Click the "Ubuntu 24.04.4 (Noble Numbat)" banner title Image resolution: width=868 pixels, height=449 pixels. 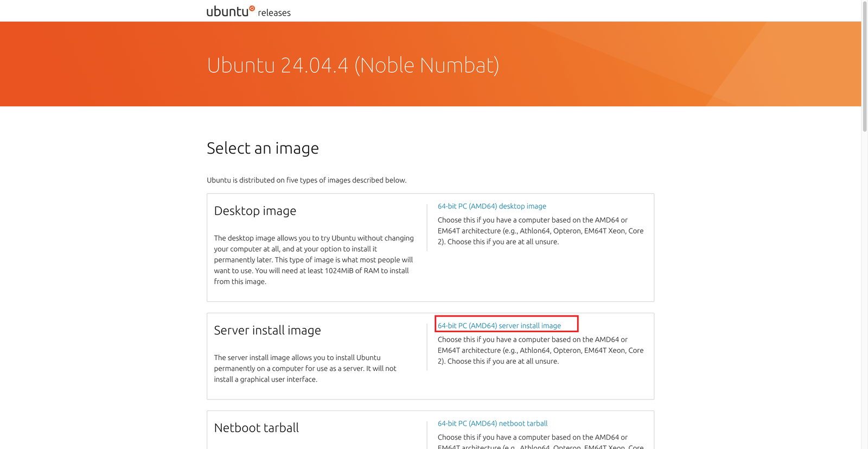(x=353, y=65)
